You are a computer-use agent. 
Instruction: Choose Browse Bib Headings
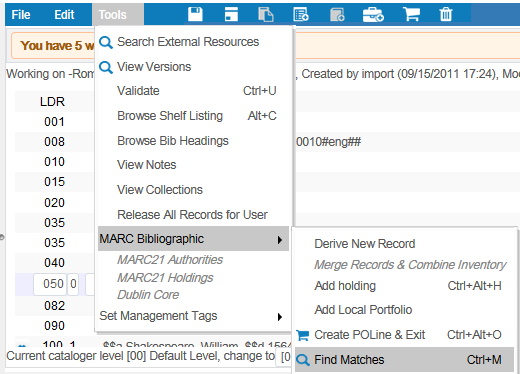[x=173, y=141]
